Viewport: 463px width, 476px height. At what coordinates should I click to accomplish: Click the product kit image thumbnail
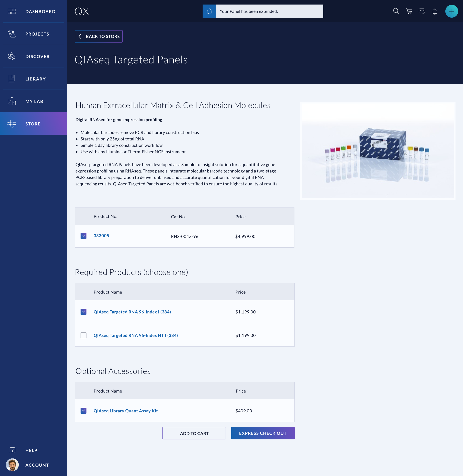378,151
